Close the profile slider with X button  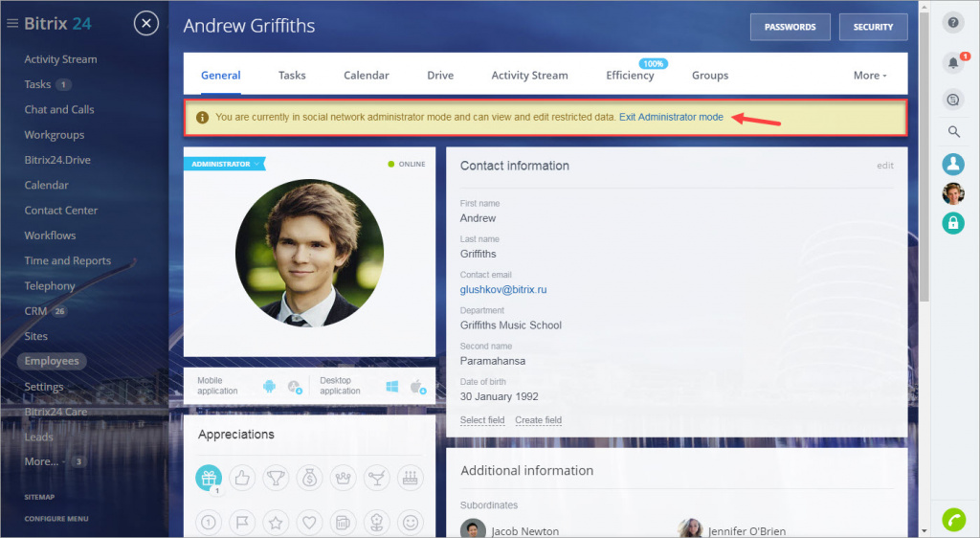145,24
